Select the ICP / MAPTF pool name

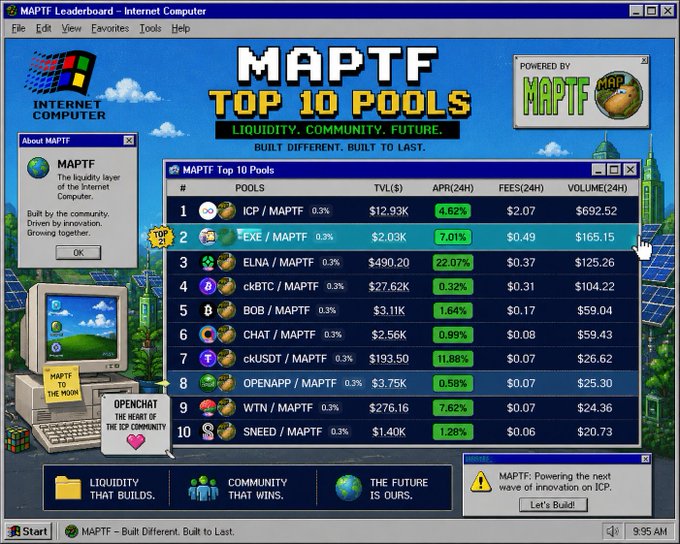(273, 211)
